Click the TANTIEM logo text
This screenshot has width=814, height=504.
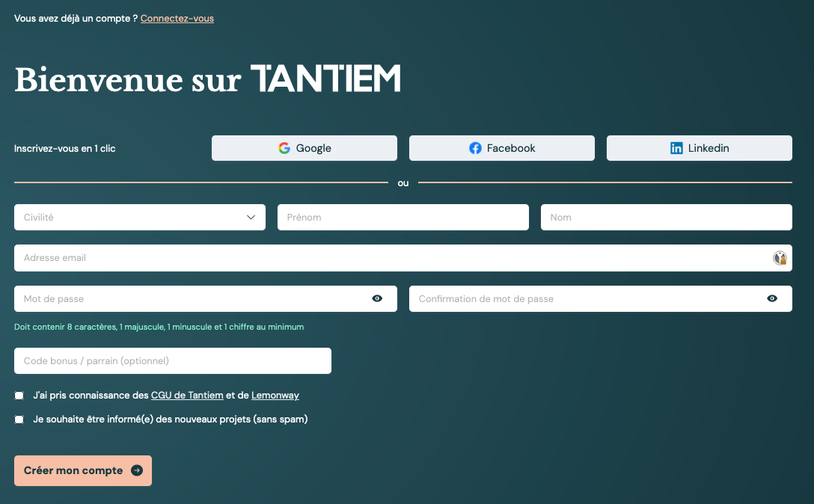pyautogui.click(x=325, y=79)
